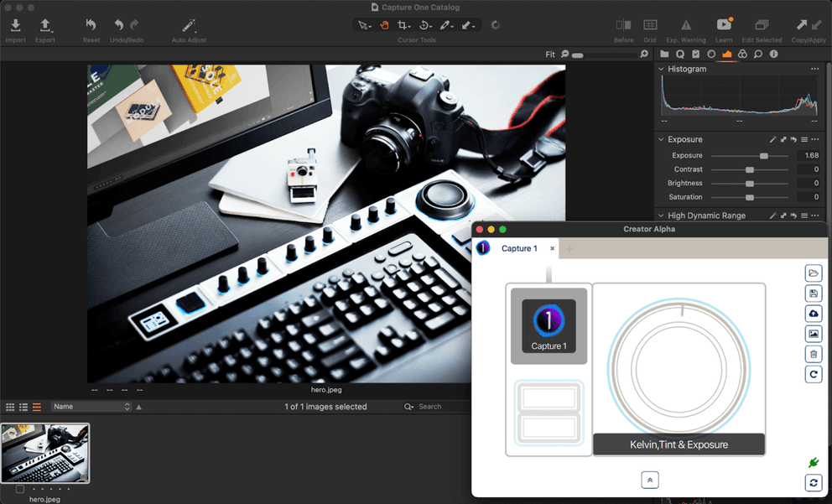Tick the checkbox under hero.jpeg thumbnail
The height and width of the screenshot is (504, 832).
tap(20, 489)
